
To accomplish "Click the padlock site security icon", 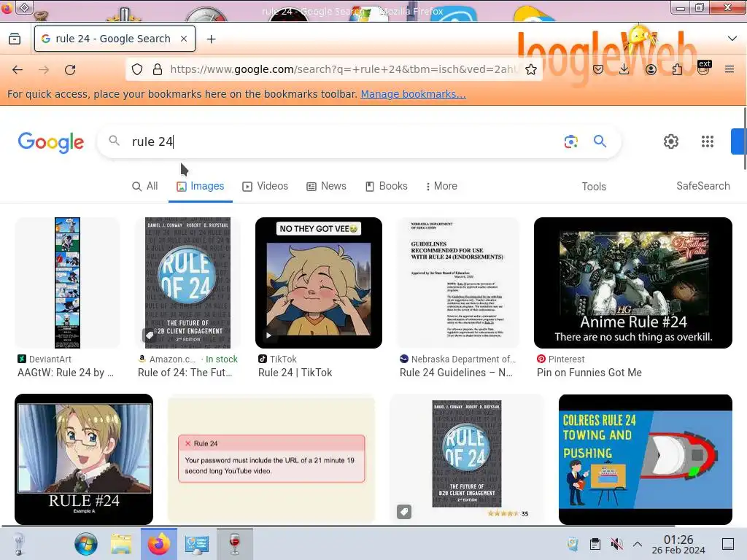I will pyautogui.click(x=158, y=69).
